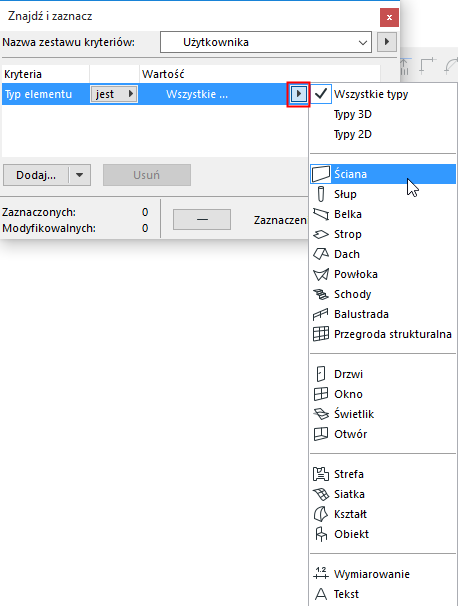
Task: Open the red-highlighted value arrow button
Action: [298, 94]
